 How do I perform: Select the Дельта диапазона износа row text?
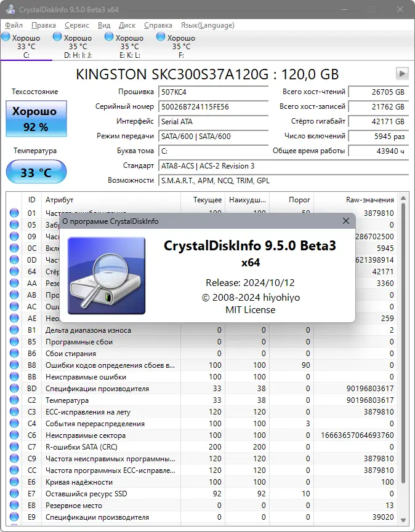coord(88,330)
